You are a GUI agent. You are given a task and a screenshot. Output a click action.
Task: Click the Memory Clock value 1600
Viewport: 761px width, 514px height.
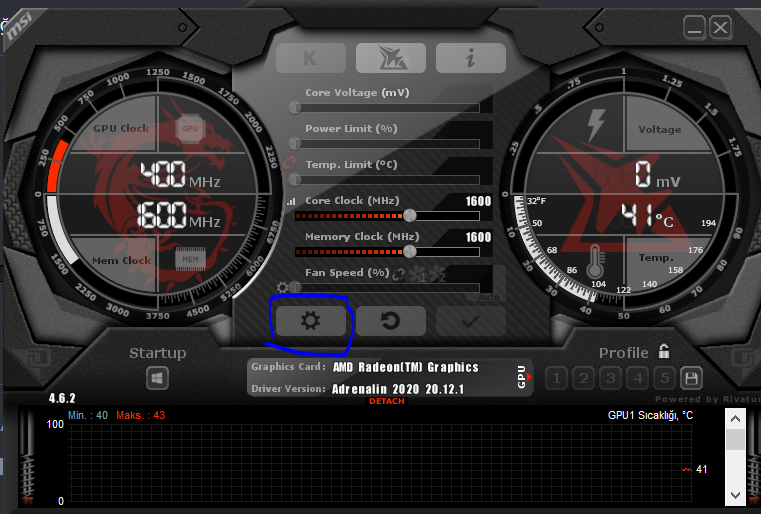[478, 237]
